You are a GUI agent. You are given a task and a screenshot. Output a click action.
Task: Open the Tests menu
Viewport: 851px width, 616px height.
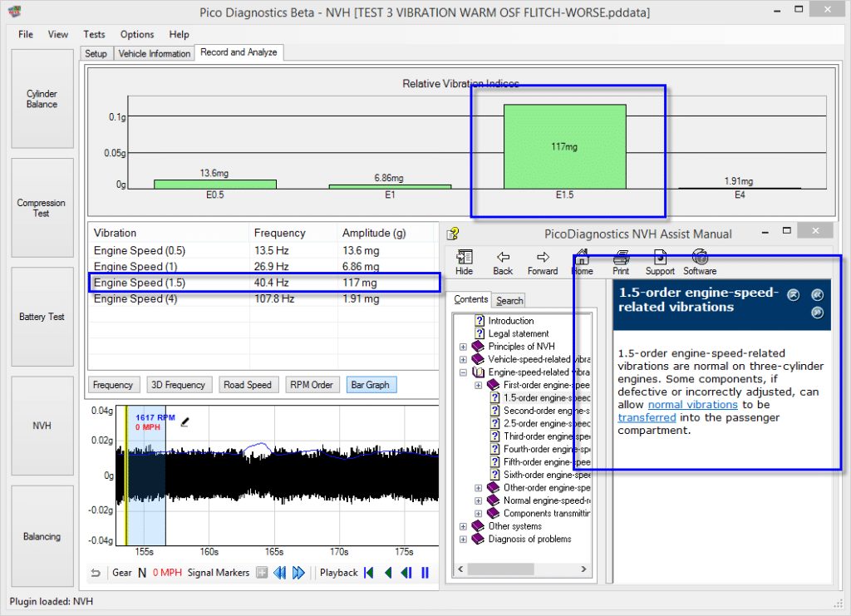(94, 34)
